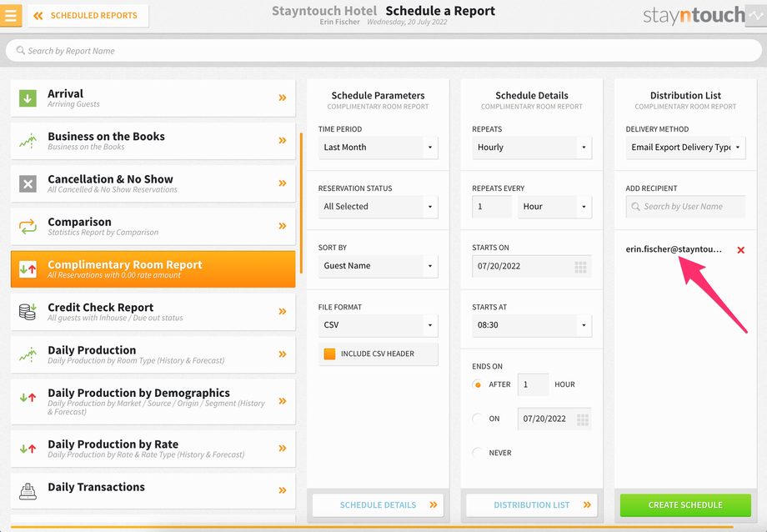Click the Ends On date field
The width and height of the screenshot is (767, 532).
pos(554,419)
